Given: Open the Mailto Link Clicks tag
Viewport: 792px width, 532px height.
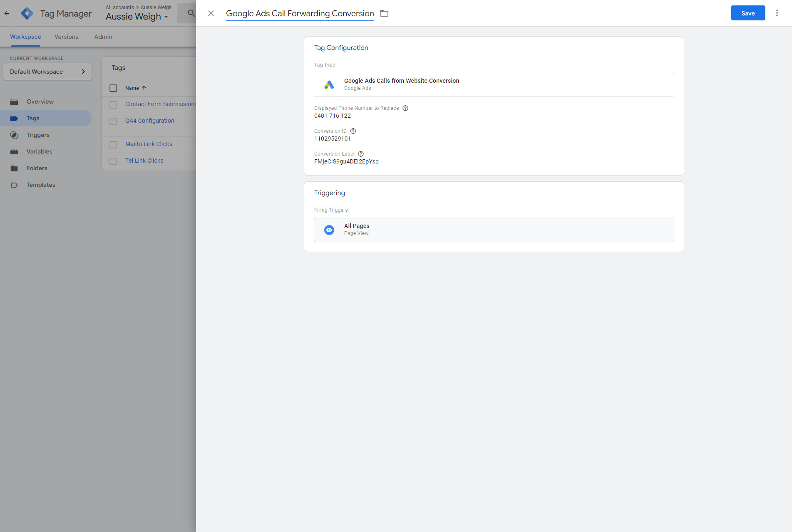Looking at the screenshot, I should [149, 144].
